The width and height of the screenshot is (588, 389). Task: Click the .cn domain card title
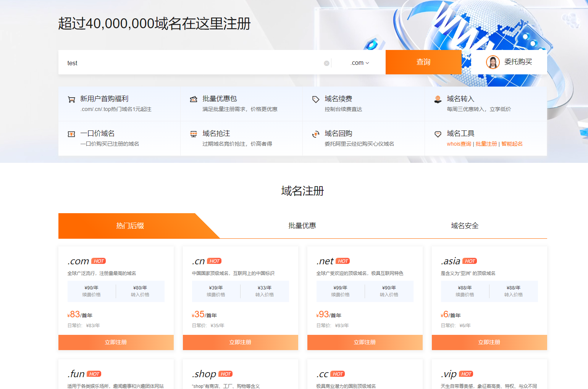pyautogui.click(x=199, y=261)
